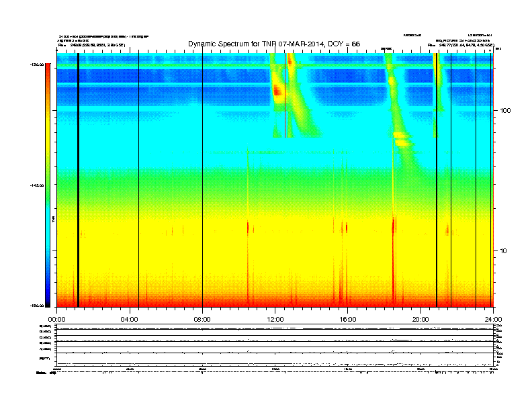Viewport: 532px width, 411px height.
Task: Click the -160.00 color scale label
Action: [x=37, y=306]
